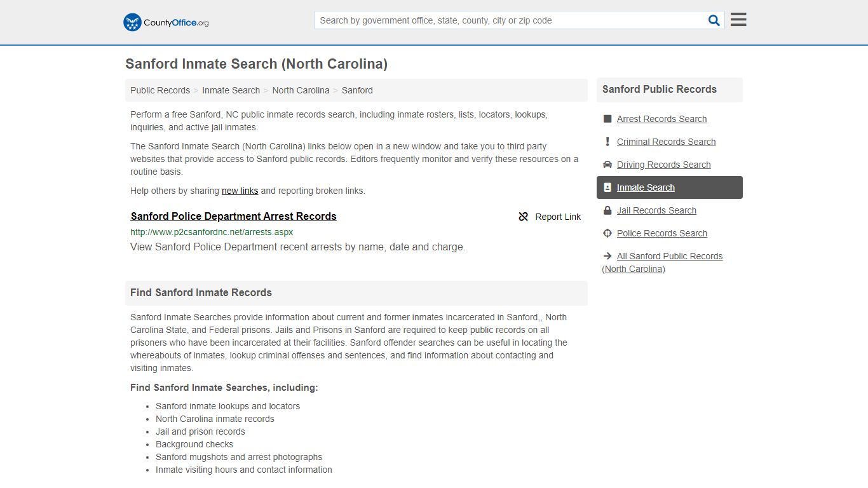Open Sanford Police Department Arrest Records
The height and width of the screenshot is (488, 868).
click(x=233, y=216)
